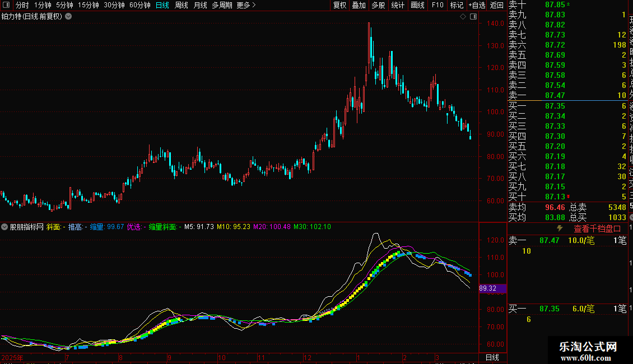This screenshot has height=364, width=633.
Task: Open the 多周期 multi-period view
Action: [x=222, y=5]
